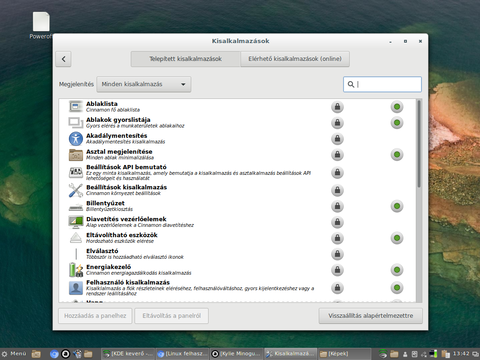Screen dimensions: 480x360
Task: Select the Beállítások kisalkalmazás tools icon
Action: pyautogui.click(x=76, y=190)
